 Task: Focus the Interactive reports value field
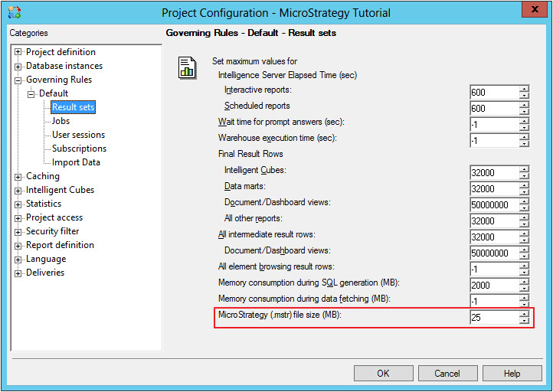(495, 93)
